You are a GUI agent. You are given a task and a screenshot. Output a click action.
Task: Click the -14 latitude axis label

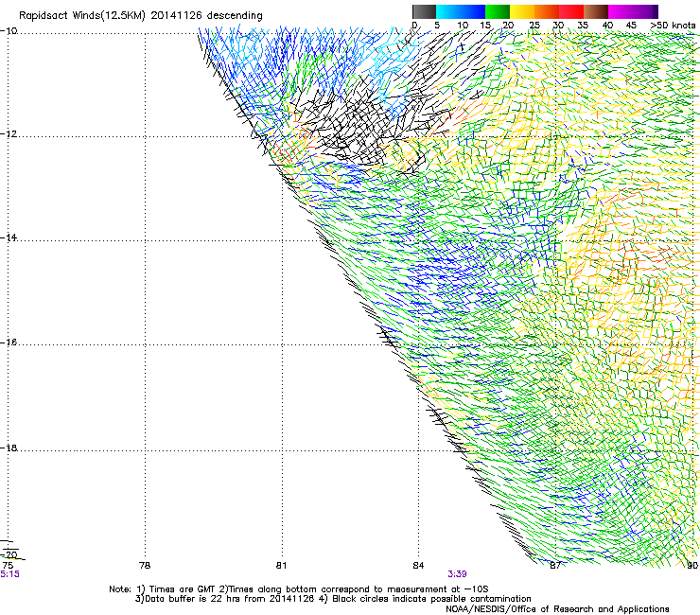[9, 237]
